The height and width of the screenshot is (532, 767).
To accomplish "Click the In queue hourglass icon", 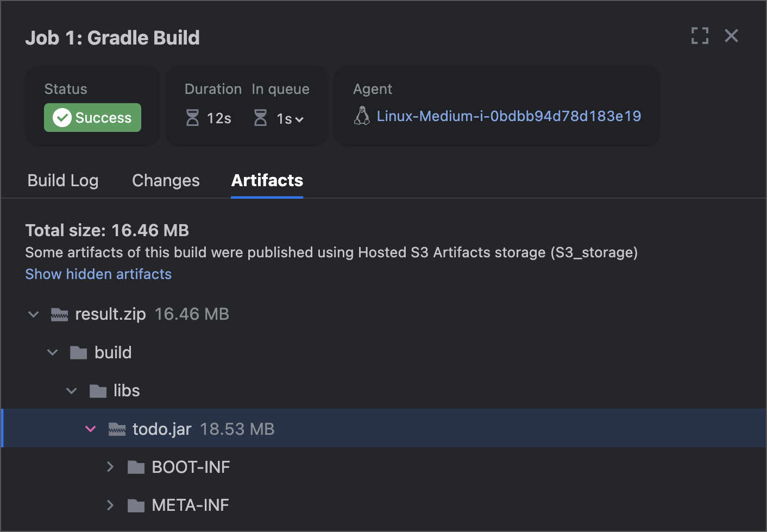I will 261,118.
